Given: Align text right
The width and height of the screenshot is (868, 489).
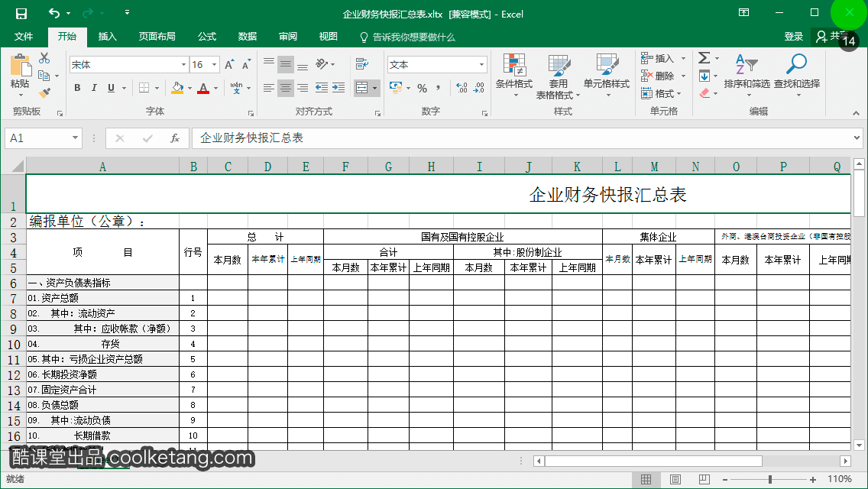Looking at the screenshot, I should (303, 88).
